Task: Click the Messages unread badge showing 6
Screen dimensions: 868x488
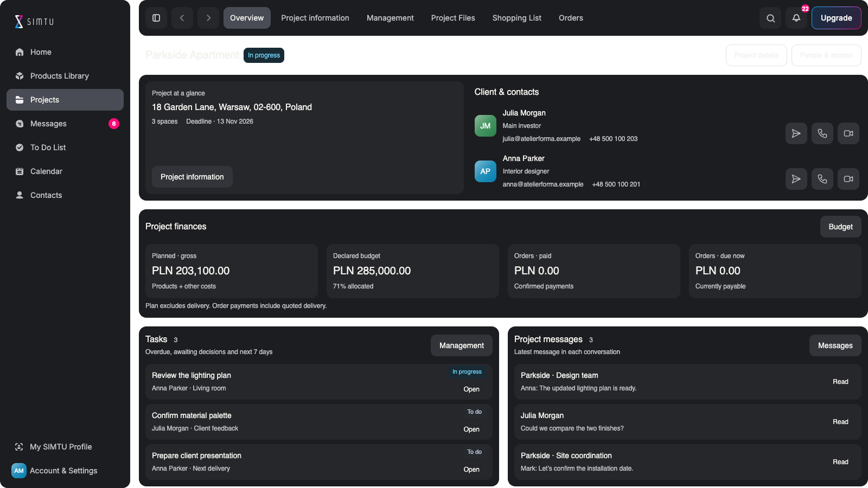Action: point(113,124)
